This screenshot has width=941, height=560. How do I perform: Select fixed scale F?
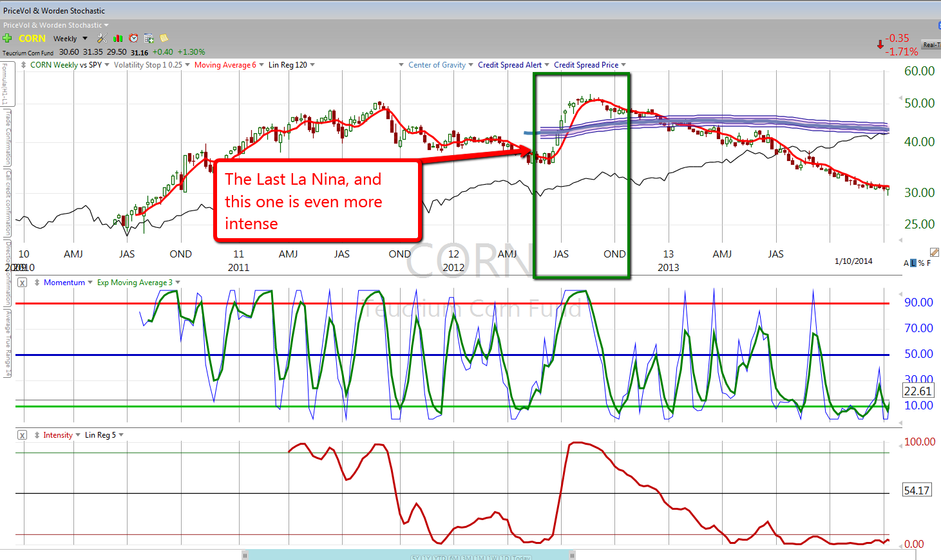[929, 263]
